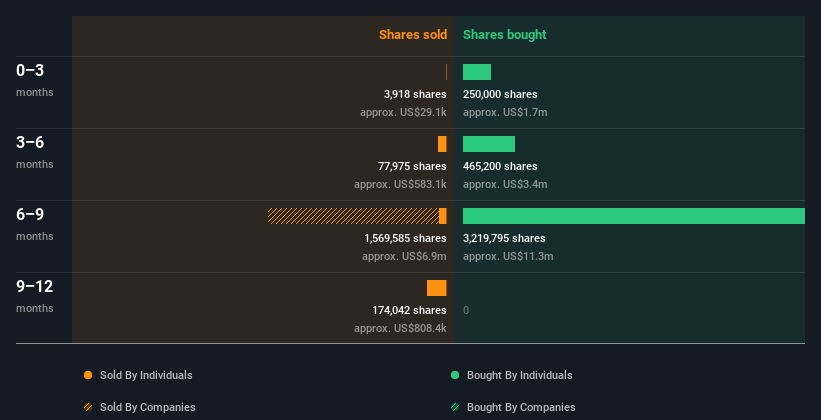Click the 465,200 shares value
The image size is (821, 420).
pyautogui.click(x=500, y=166)
